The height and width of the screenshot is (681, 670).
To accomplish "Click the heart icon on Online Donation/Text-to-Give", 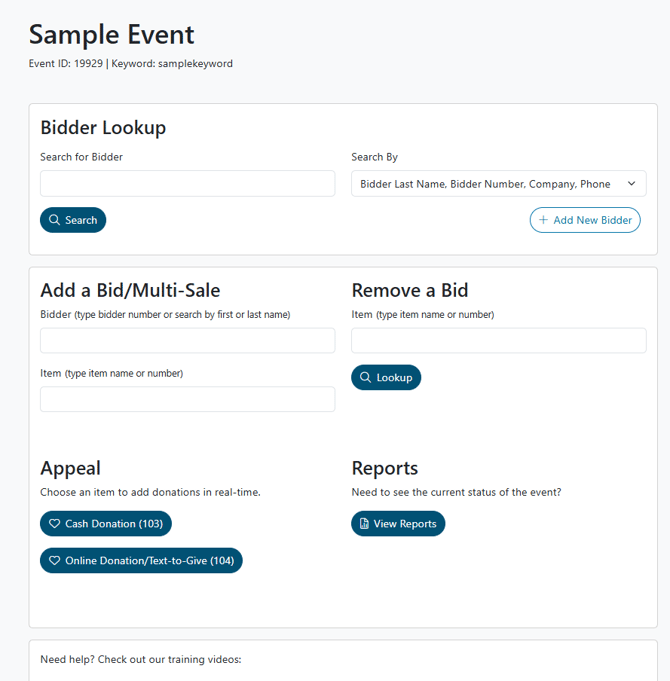I will point(55,561).
